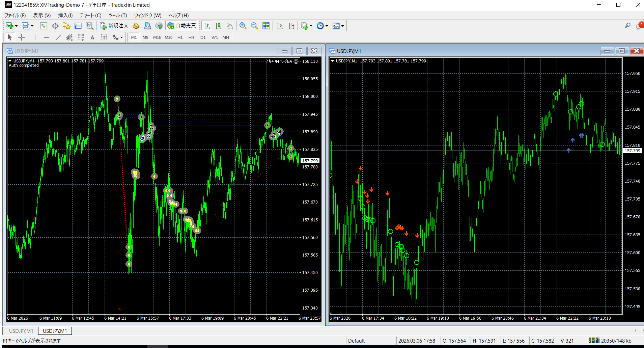Select the Text insertion tool

coord(92,37)
